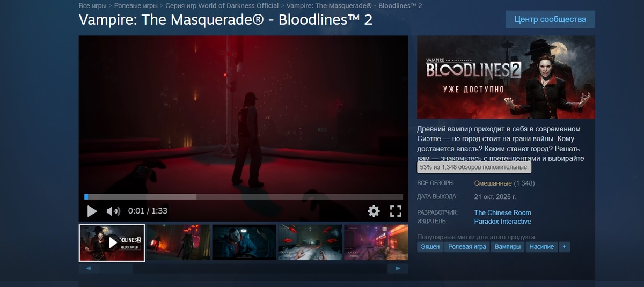Mute the video volume speaker icon
This screenshot has width=644, height=287.
[x=113, y=211]
